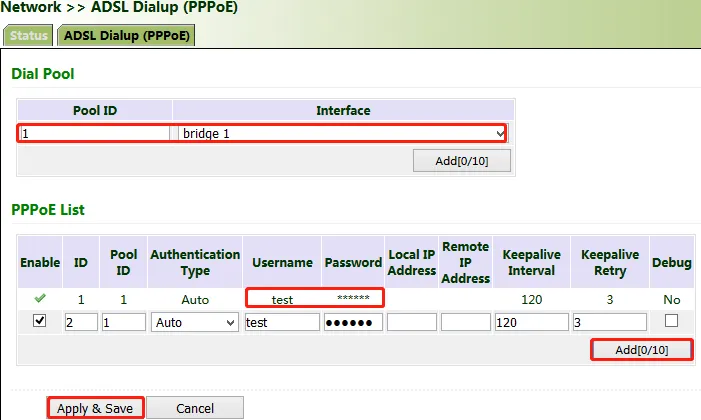701x420 pixels.
Task: Click the Password field with dots
Action: [353, 322]
